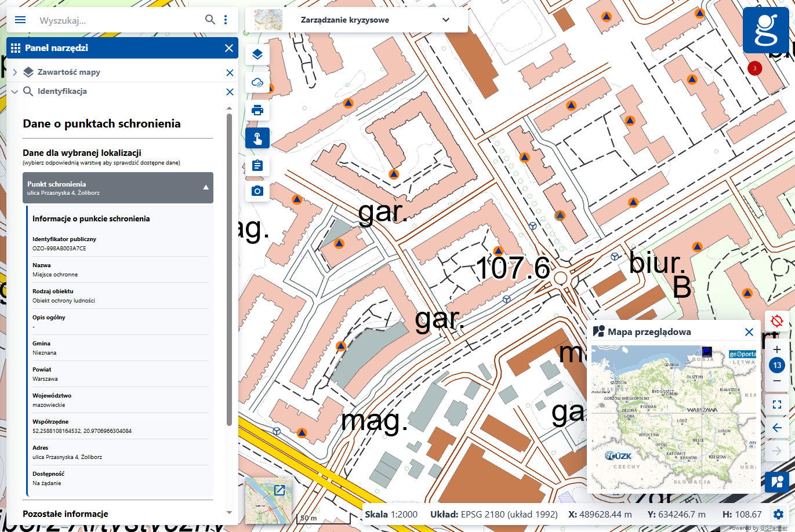Open the layers tool button
The image size is (795, 532).
point(257,54)
